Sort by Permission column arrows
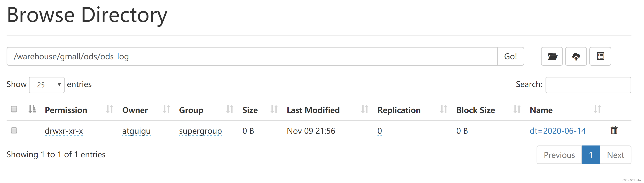644x183 pixels. click(x=109, y=109)
